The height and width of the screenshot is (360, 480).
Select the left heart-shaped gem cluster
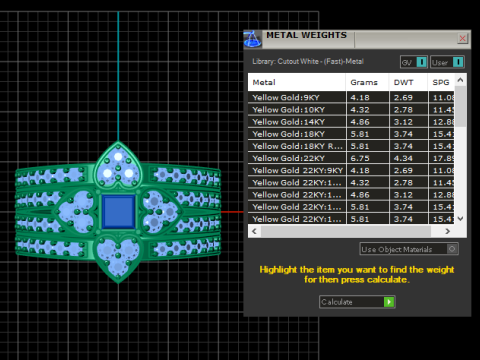[75, 212]
